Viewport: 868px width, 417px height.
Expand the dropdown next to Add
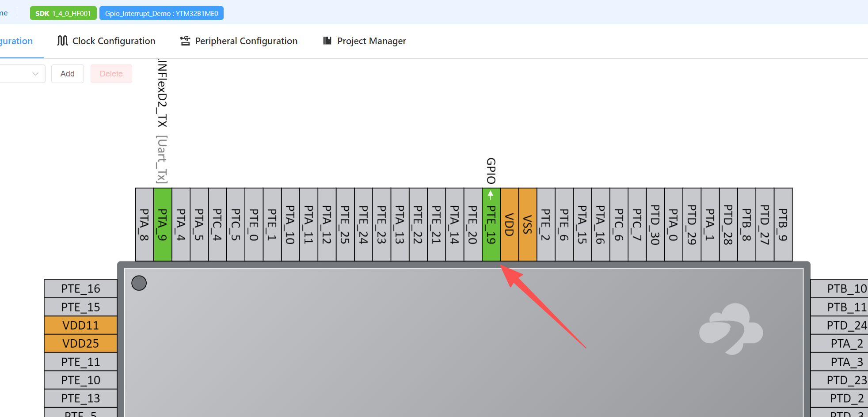click(23, 74)
